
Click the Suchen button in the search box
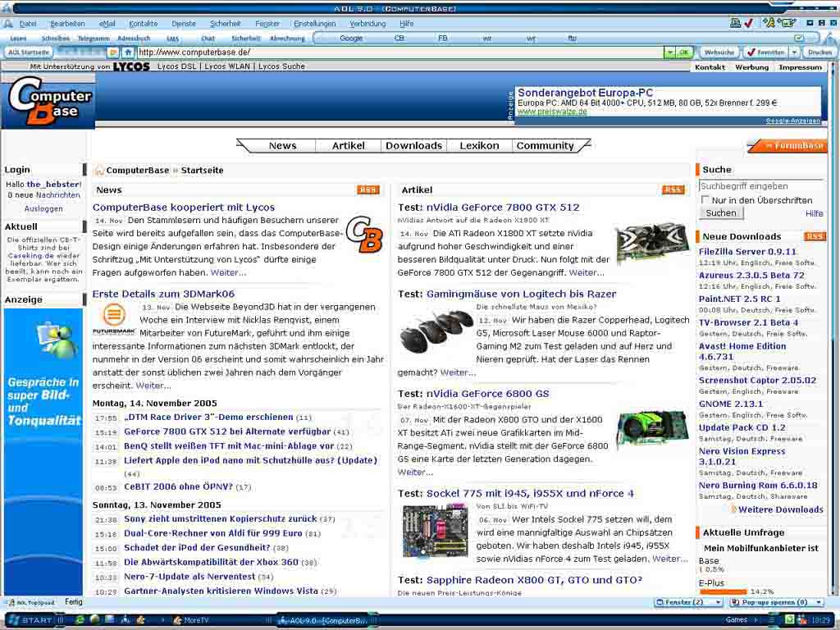721,212
